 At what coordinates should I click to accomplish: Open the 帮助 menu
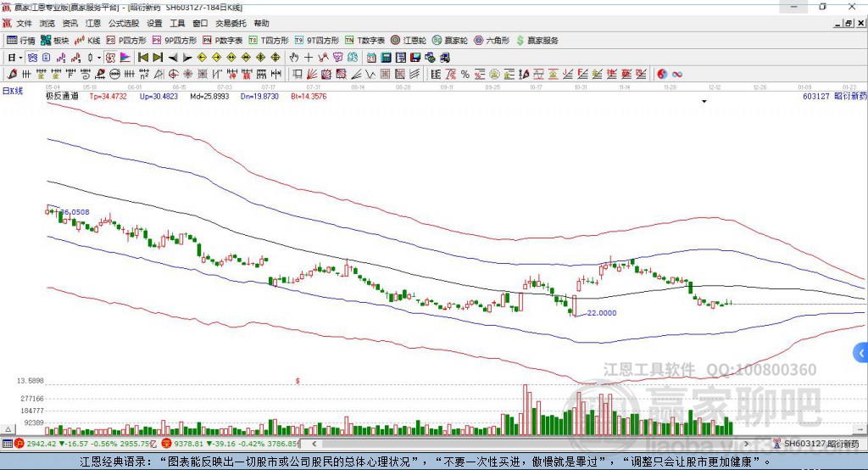coord(261,23)
